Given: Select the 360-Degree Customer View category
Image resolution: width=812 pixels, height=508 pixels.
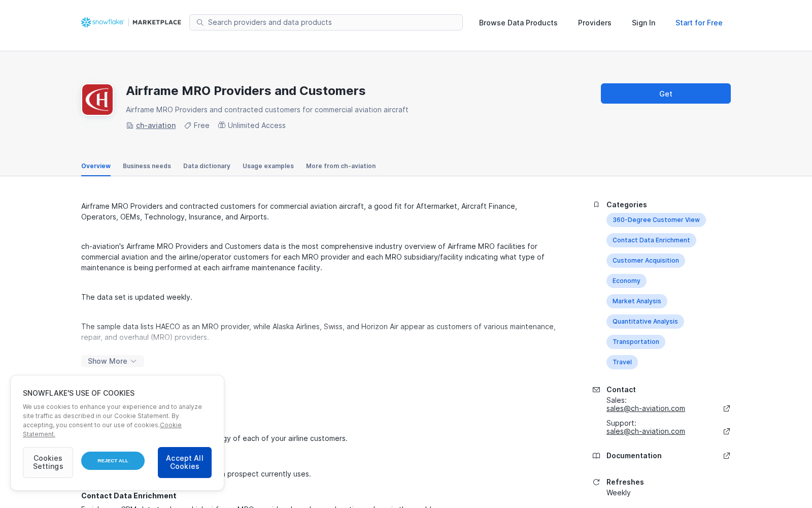Looking at the screenshot, I should point(656,220).
